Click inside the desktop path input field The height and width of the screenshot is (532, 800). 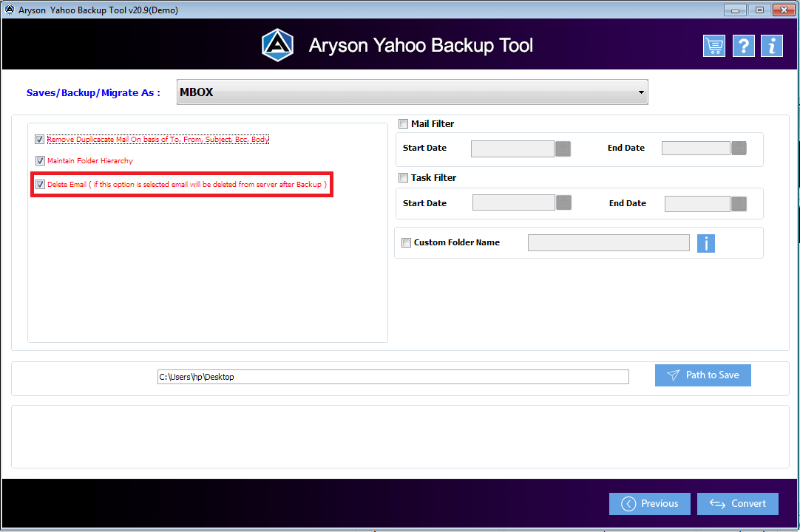(x=392, y=376)
